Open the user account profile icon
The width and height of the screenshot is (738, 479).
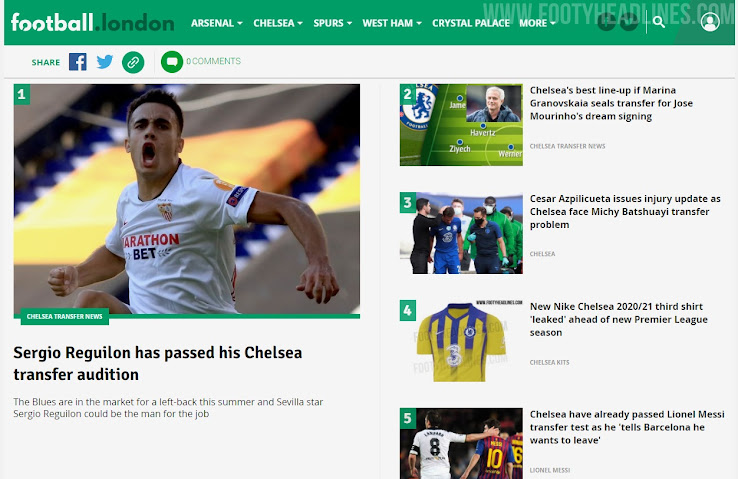point(710,22)
